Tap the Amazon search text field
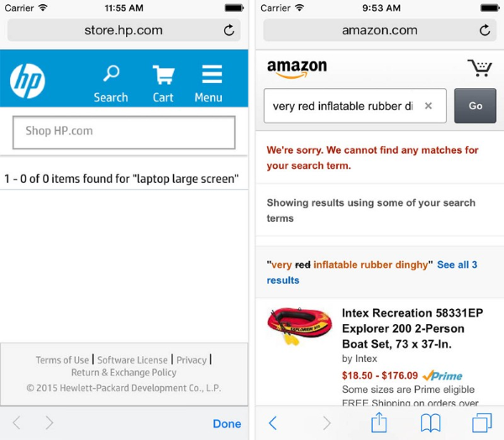504x440 pixels. (343, 107)
